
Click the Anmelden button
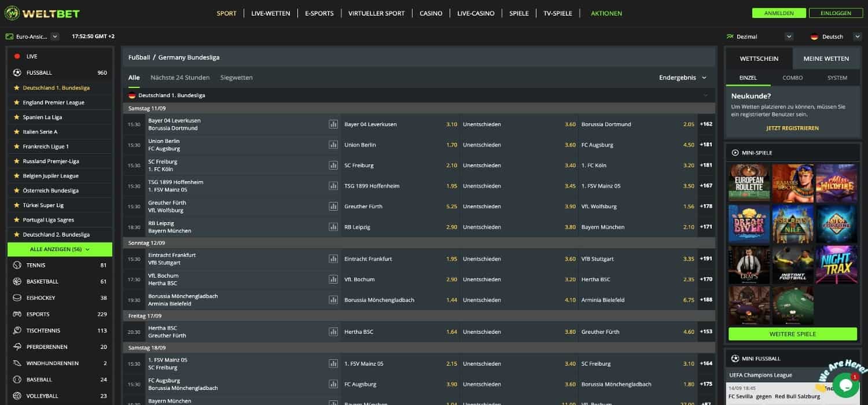tap(778, 13)
